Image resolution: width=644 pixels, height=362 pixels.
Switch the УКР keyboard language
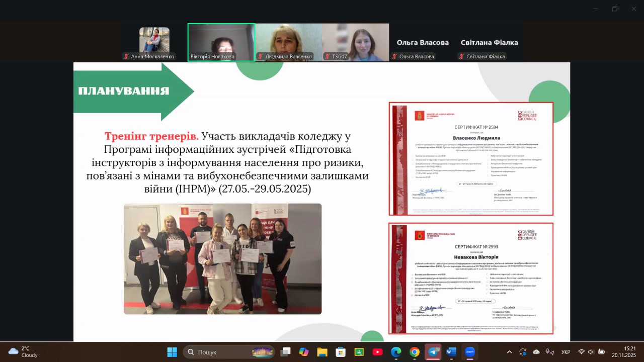566,352
